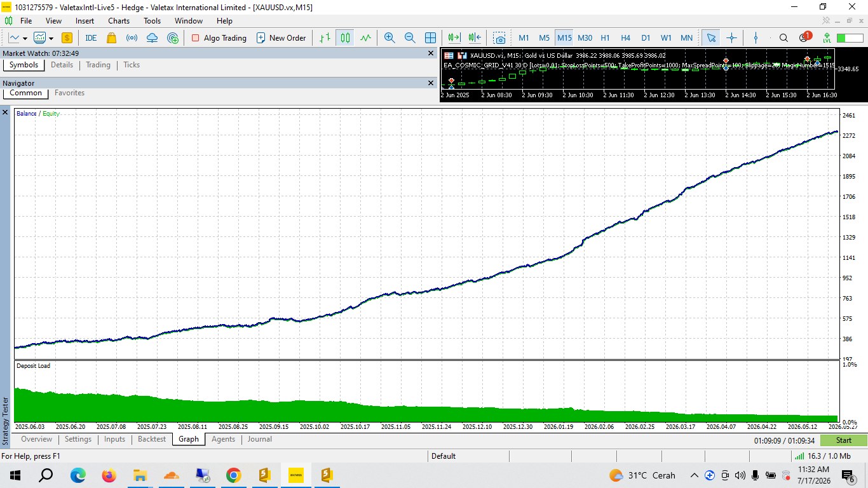
Task: Open the search magnifier in toolbar
Action: pyautogui.click(x=783, y=38)
